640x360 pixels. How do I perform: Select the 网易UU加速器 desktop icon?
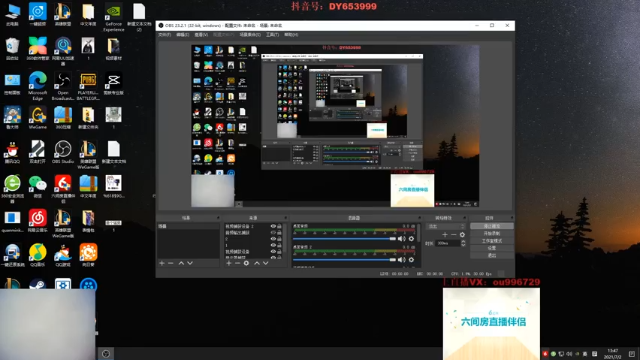(x=63, y=51)
